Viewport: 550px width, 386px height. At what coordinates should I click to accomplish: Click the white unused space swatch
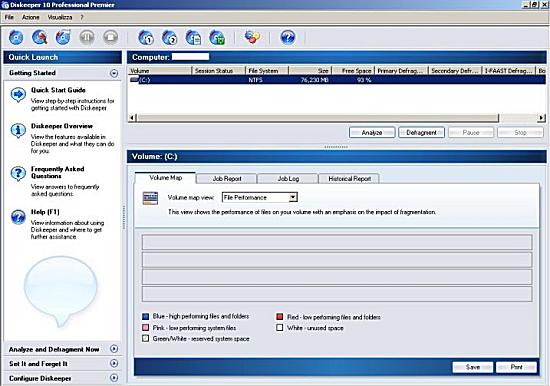coord(280,328)
